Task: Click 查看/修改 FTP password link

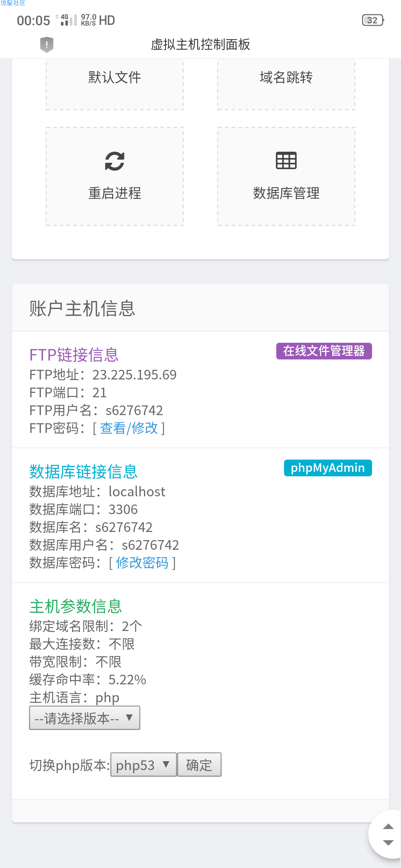Action: coord(129,428)
